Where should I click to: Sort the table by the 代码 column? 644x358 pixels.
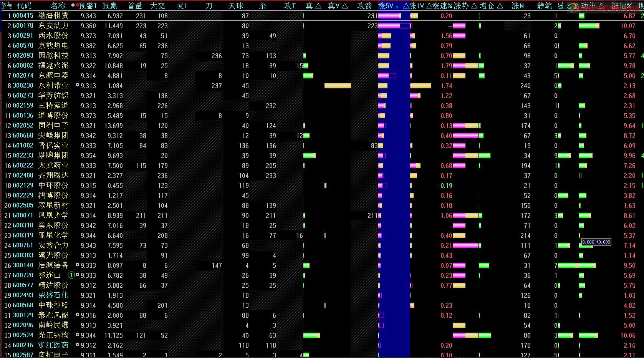point(24,6)
